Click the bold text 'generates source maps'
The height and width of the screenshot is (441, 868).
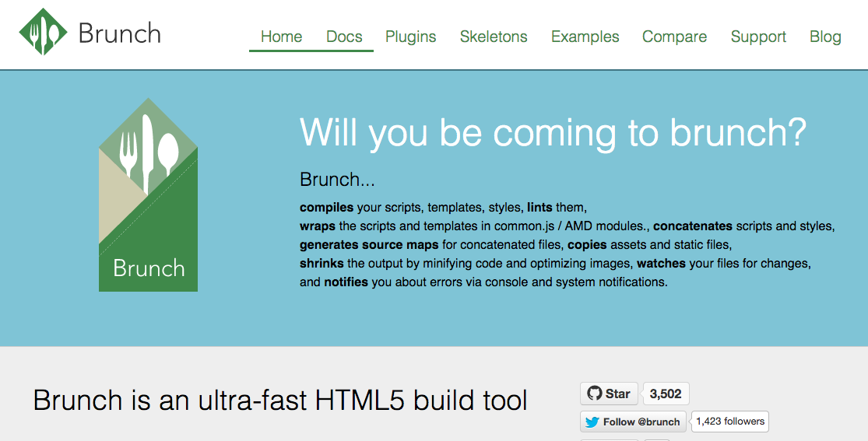[369, 244]
